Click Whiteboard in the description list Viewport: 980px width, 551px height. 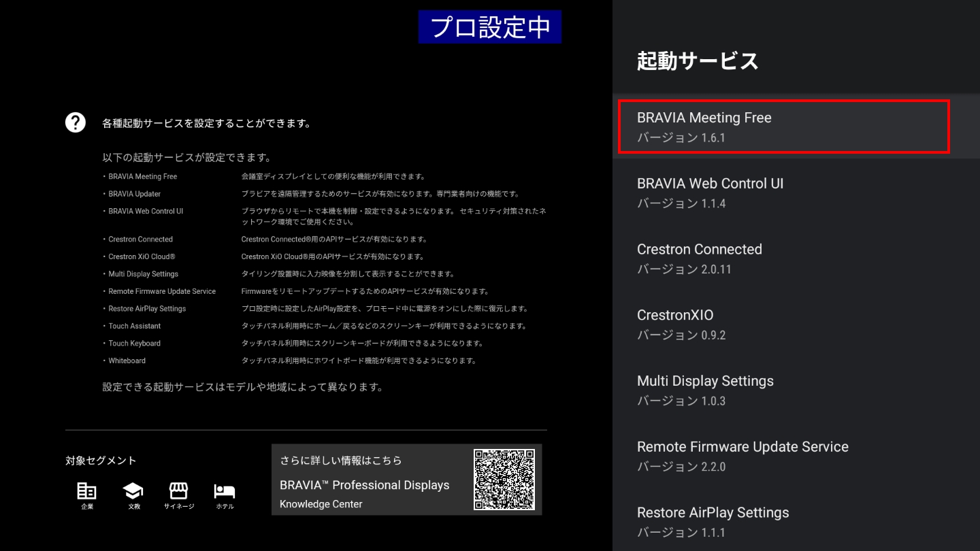click(127, 361)
